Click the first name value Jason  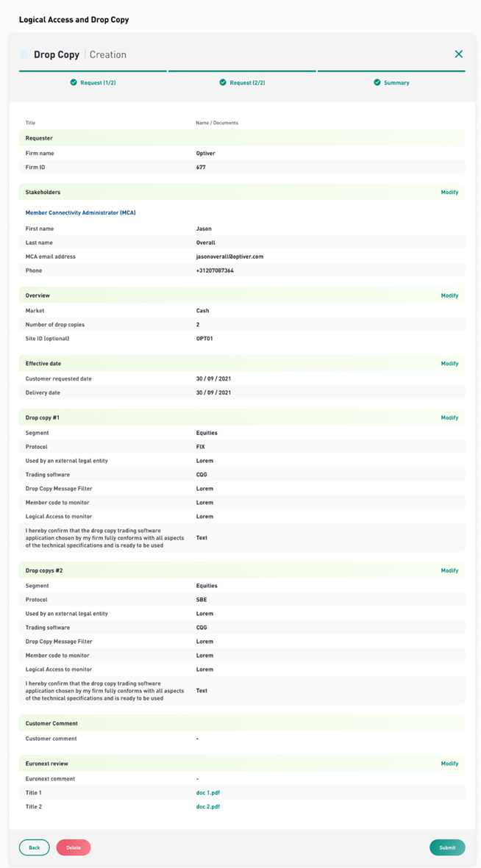pos(204,229)
